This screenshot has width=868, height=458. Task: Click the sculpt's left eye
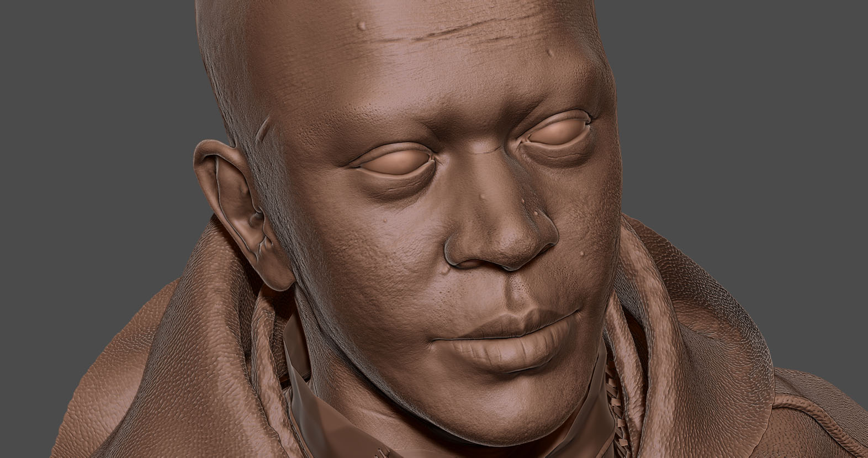click(x=559, y=132)
